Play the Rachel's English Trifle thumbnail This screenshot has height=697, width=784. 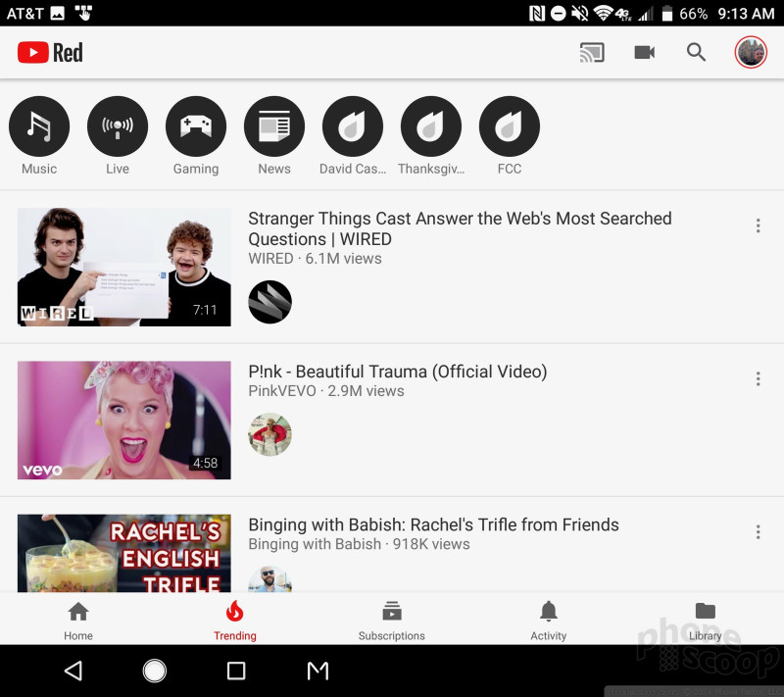[124, 554]
